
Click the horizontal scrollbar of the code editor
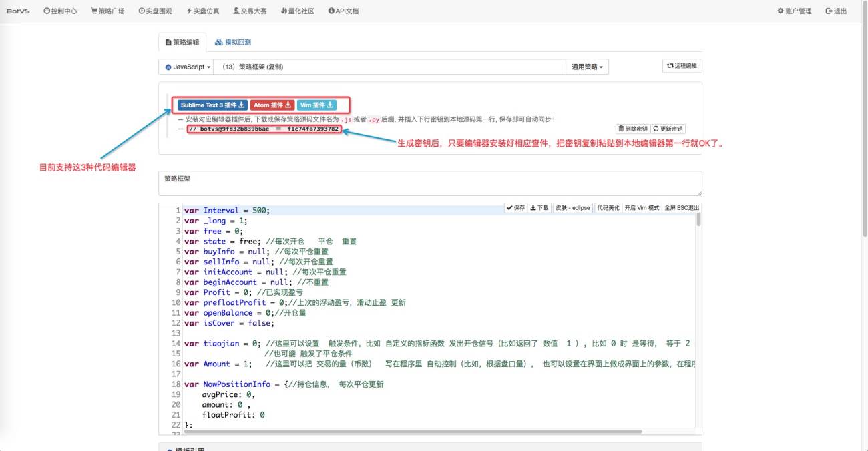[x=413, y=432]
